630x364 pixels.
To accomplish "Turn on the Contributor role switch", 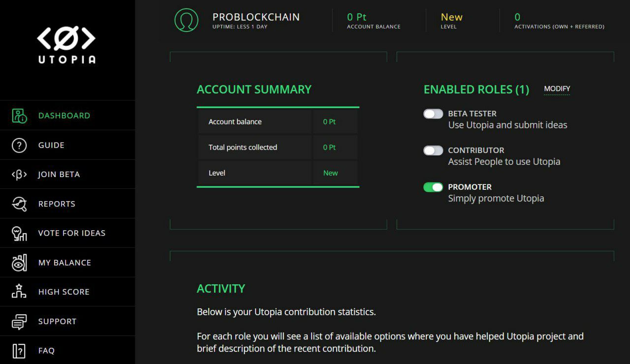I will coord(433,151).
